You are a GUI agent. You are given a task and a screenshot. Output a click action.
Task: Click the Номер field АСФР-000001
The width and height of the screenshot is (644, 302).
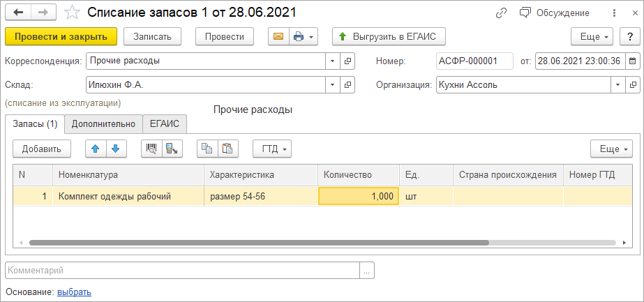coord(474,61)
